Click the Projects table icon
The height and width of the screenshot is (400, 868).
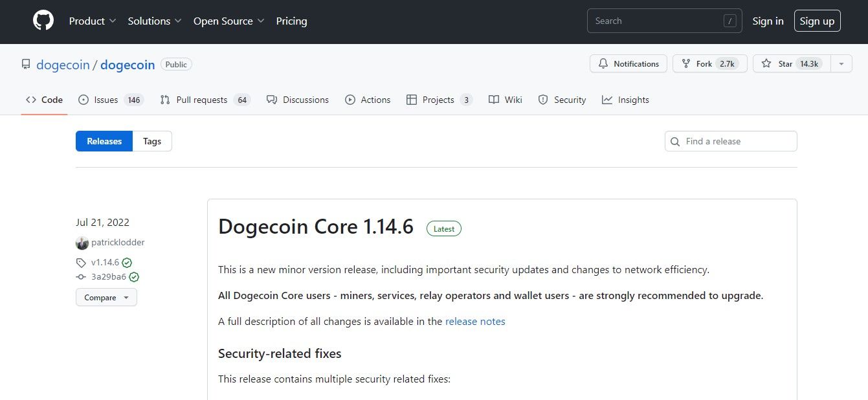(412, 100)
